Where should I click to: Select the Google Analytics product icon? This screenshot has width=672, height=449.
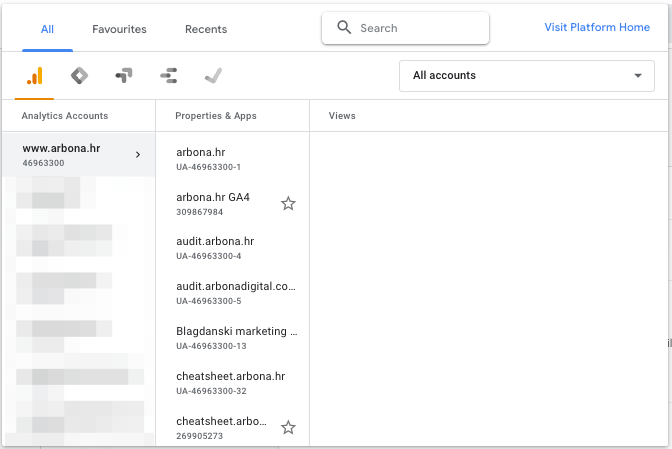(34, 76)
